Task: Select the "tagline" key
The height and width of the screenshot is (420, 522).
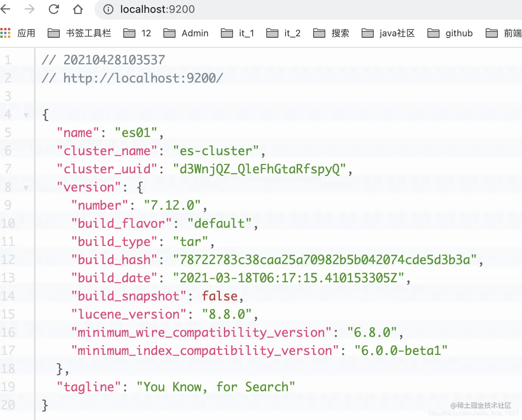Action: tap(89, 387)
